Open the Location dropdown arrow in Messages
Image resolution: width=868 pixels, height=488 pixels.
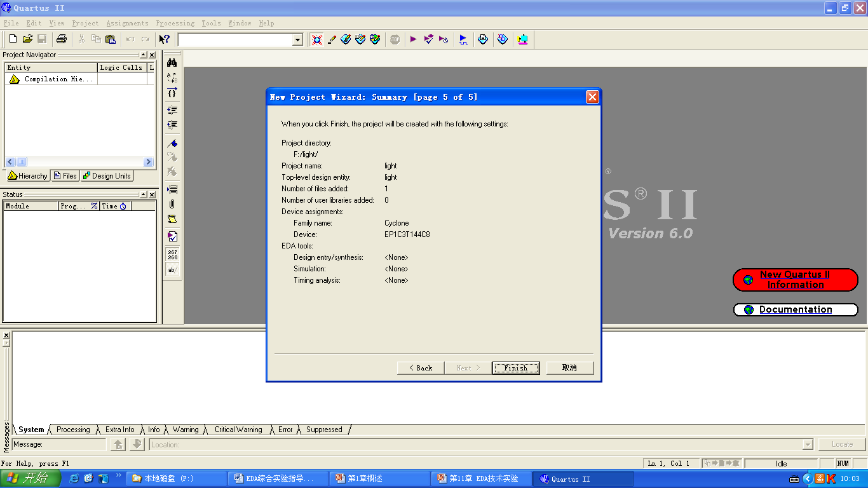click(x=808, y=445)
